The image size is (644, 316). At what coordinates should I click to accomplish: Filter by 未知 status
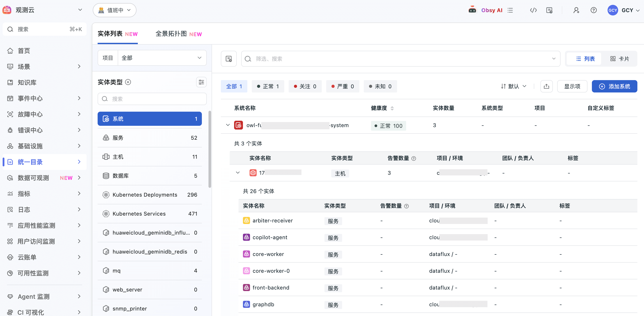(x=380, y=87)
